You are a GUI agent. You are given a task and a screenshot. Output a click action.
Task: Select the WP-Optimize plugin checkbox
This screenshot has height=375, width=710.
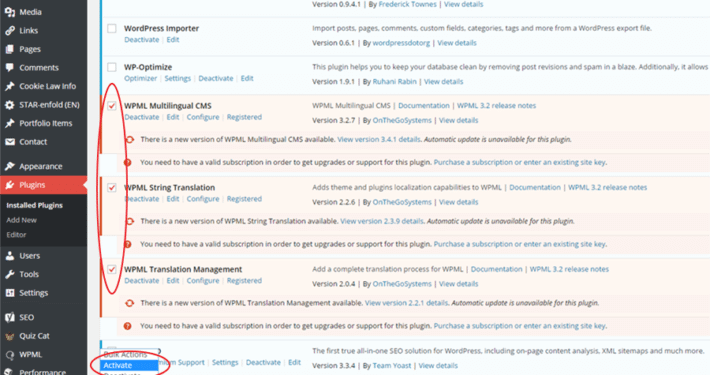[112, 67]
